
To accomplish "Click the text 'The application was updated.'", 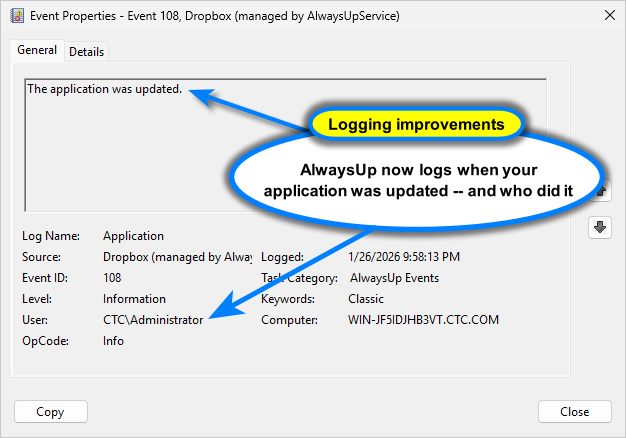I will pyautogui.click(x=104, y=89).
